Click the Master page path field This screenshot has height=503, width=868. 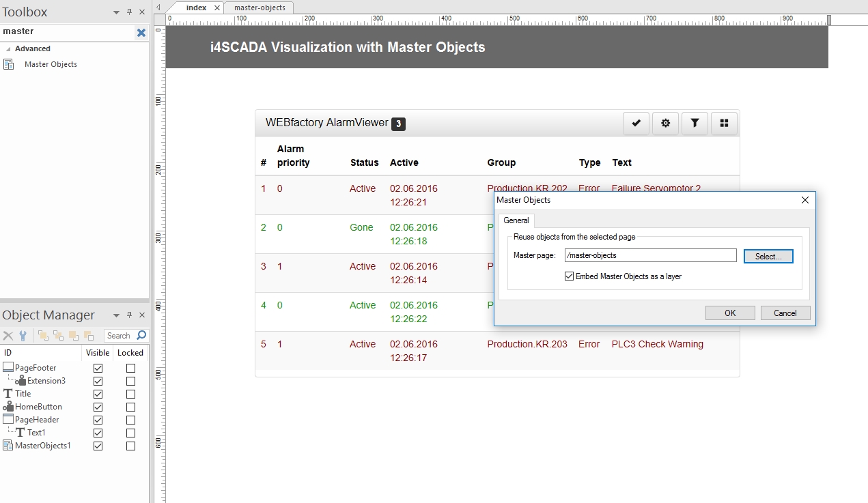[650, 256]
